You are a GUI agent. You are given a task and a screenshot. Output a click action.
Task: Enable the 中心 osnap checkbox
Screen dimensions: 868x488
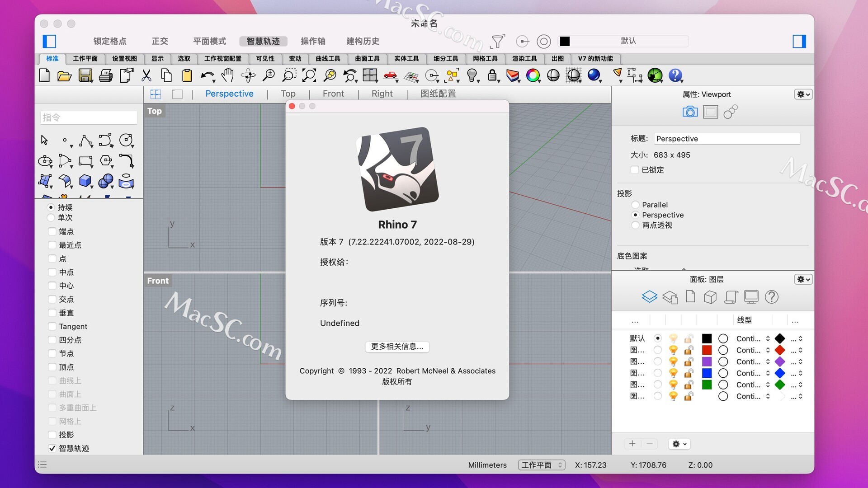click(x=52, y=286)
